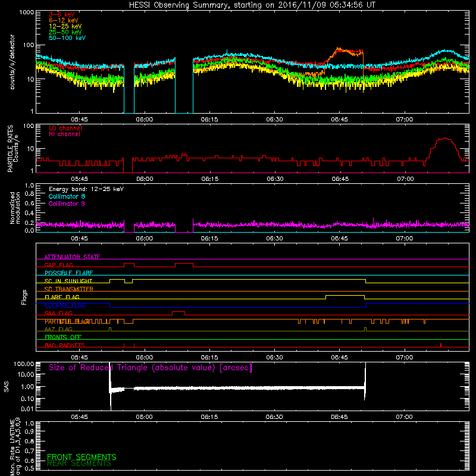Image resolution: width=476 pixels, height=476 pixels.
Task: Click the SC TRANSMITTER flag label
Action: pos(69,289)
